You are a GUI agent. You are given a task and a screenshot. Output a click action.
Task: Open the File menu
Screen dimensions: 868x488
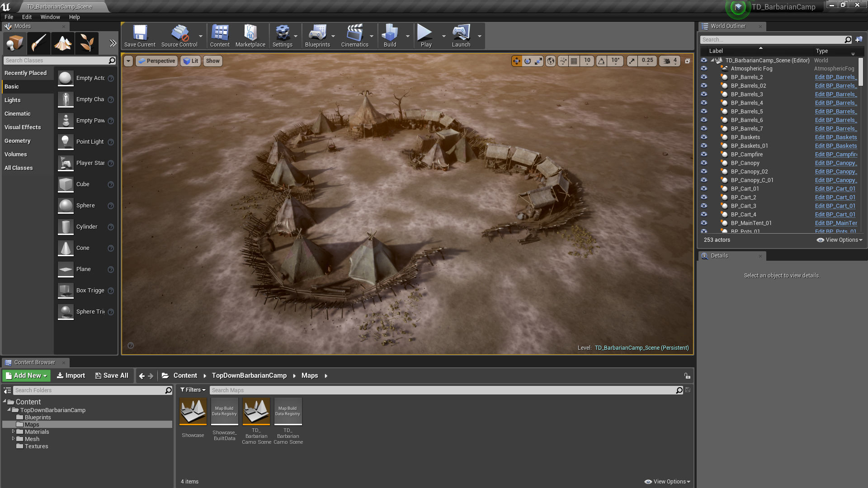pos(9,17)
